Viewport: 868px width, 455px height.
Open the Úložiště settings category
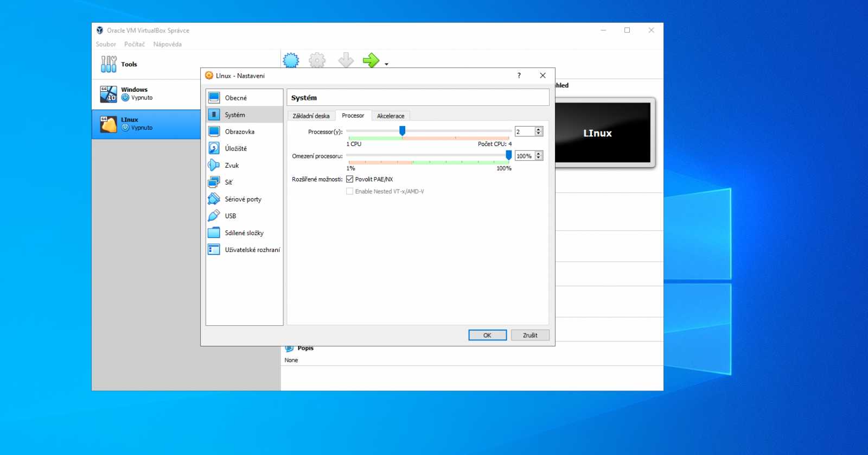pos(245,148)
